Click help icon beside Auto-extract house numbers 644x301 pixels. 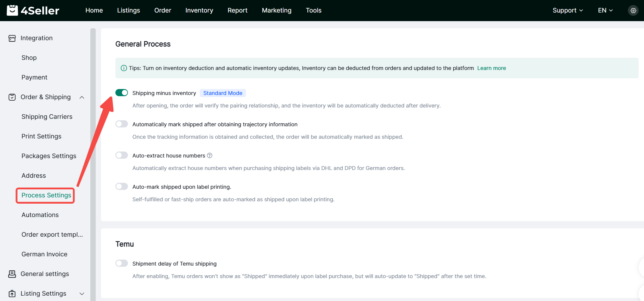(x=210, y=155)
